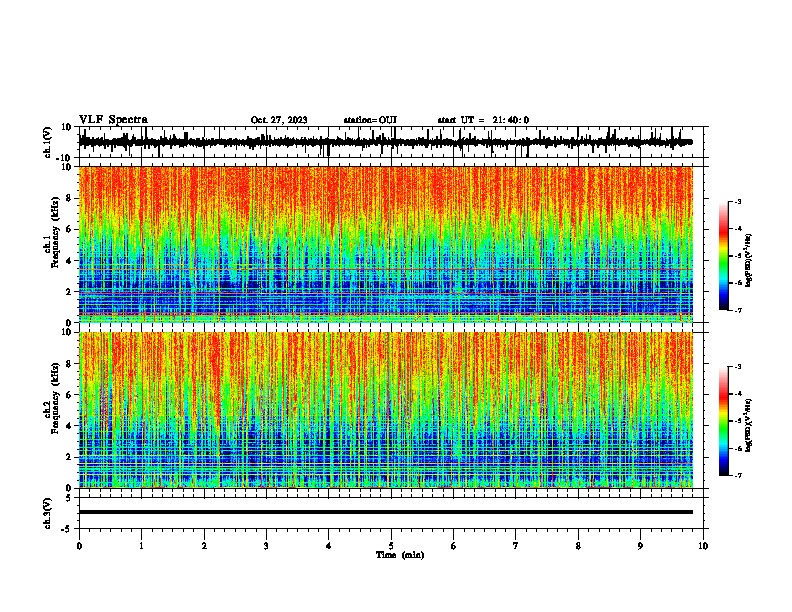Click the color bar beside ch.1 spectrogram
The width and height of the screenshot is (792, 612).
pyautogui.click(x=723, y=256)
